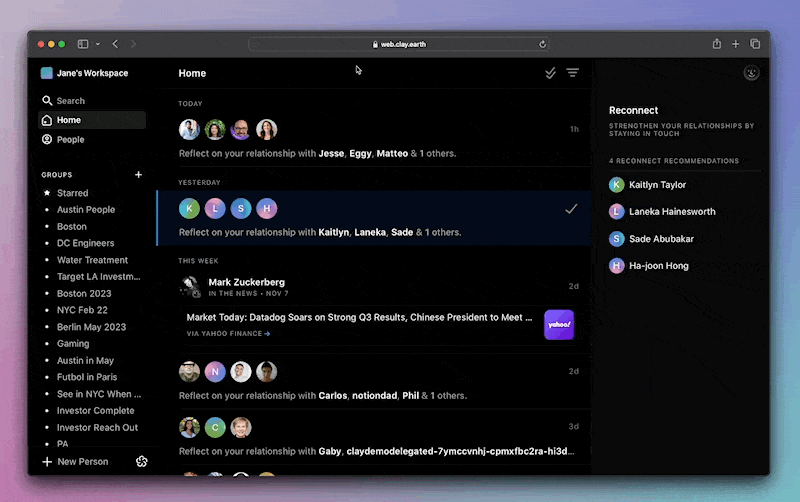Click the N avatar in Carlos card
This screenshot has height=502, width=800.
(x=215, y=372)
